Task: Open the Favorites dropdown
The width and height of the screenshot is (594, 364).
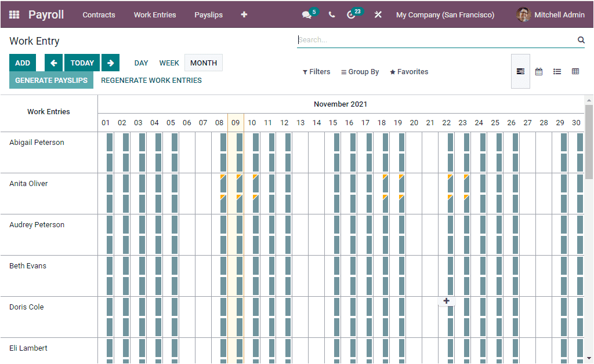Action: coord(409,71)
